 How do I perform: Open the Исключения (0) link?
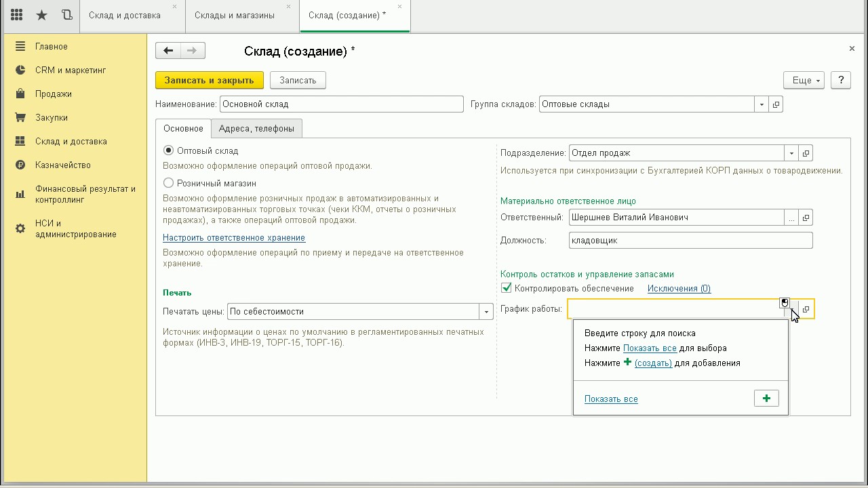click(679, 289)
